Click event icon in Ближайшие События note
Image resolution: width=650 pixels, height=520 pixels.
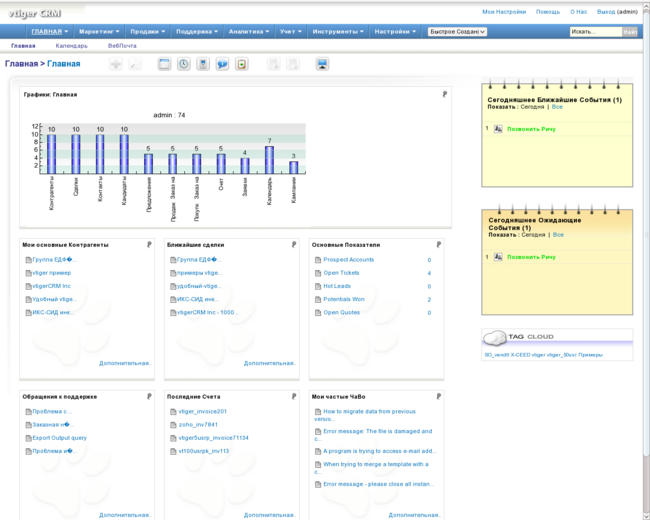[x=498, y=129]
